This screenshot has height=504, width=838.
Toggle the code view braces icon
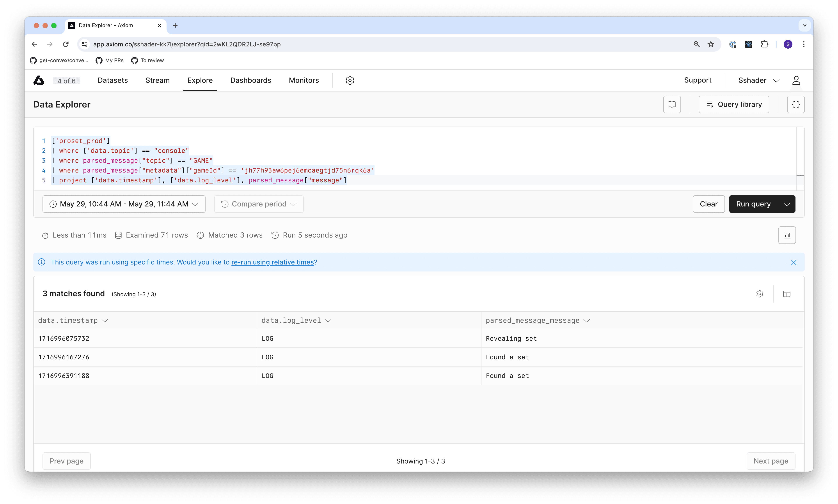795,104
